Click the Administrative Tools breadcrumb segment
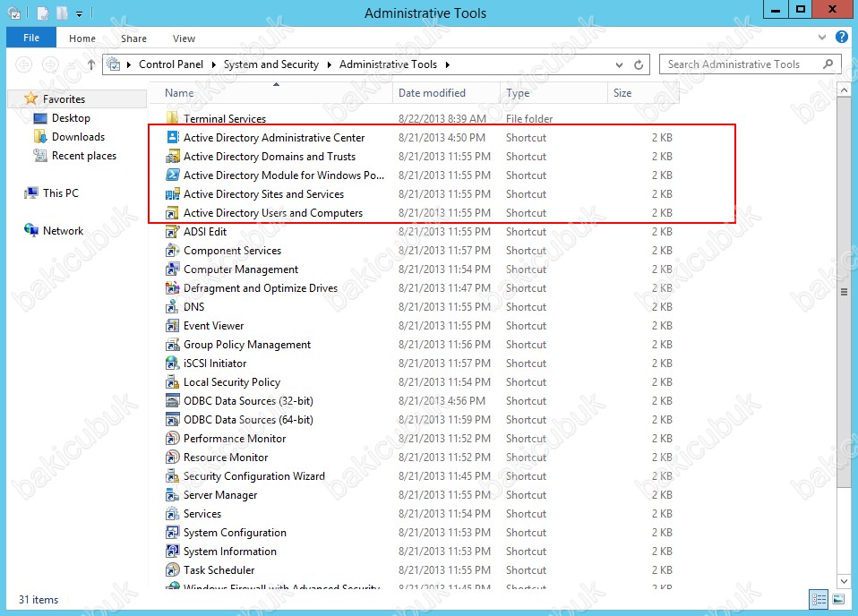Image resolution: width=858 pixels, height=616 pixels. [388, 64]
